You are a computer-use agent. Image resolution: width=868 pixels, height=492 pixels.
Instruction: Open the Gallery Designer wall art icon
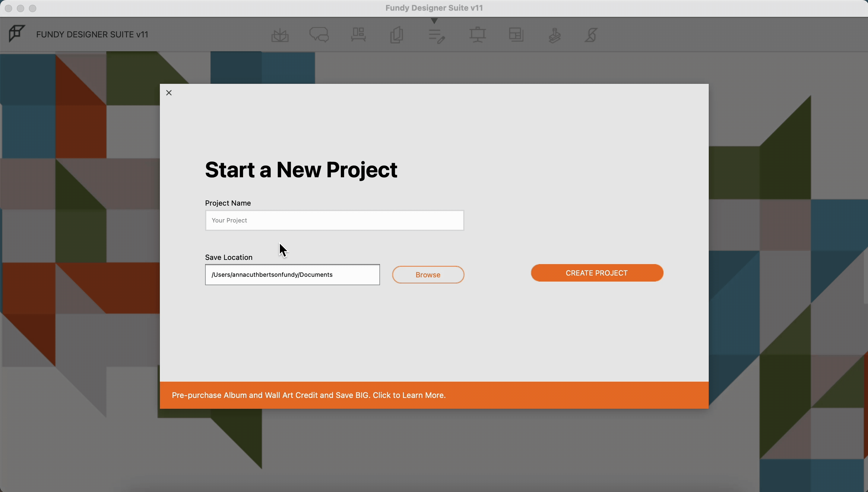click(358, 35)
